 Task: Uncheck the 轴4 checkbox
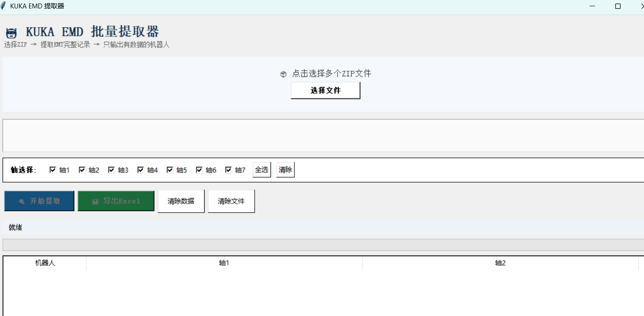coord(141,170)
